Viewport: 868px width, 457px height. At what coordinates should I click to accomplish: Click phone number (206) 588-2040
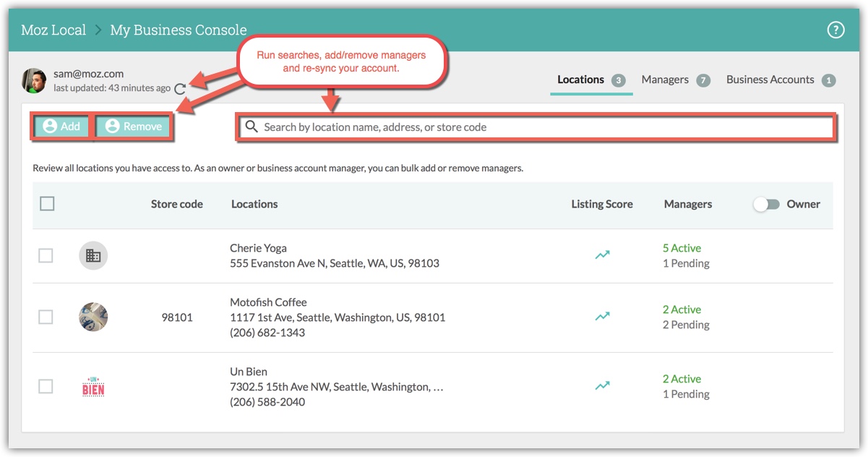[267, 402]
